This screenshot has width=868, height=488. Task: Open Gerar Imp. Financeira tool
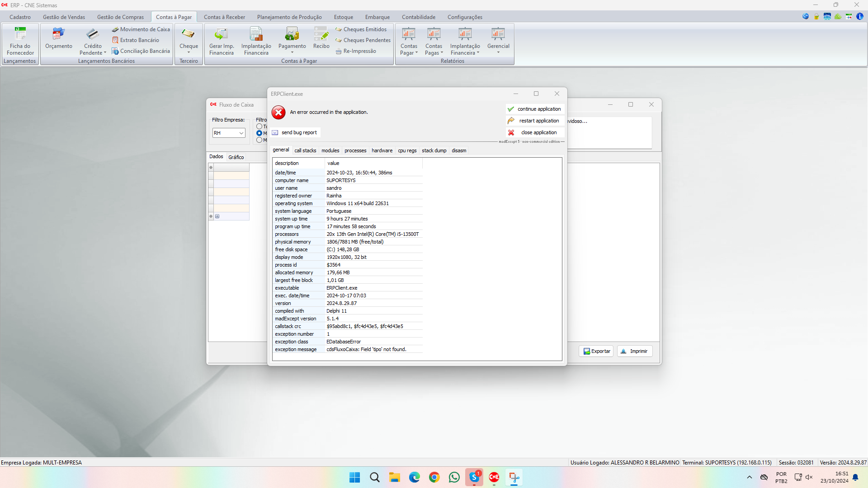pos(222,34)
